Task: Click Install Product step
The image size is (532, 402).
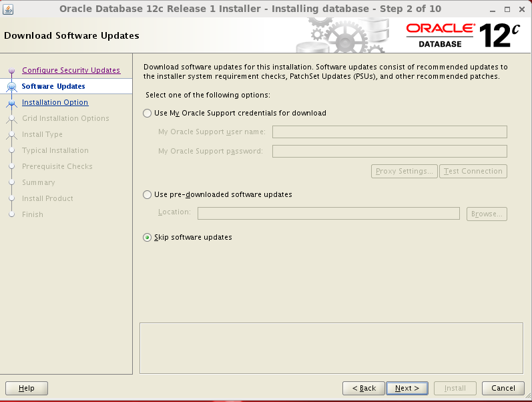Action: coord(47,198)
